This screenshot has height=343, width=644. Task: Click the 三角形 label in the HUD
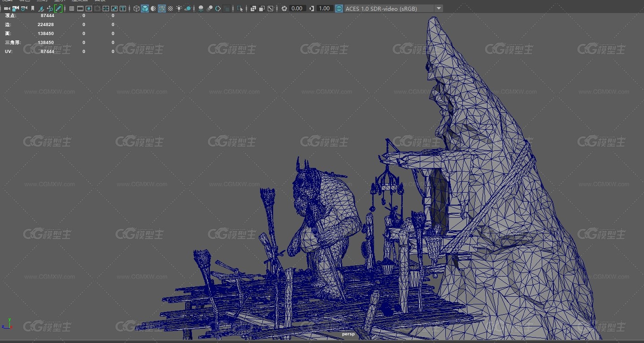(x=13, y=42)
